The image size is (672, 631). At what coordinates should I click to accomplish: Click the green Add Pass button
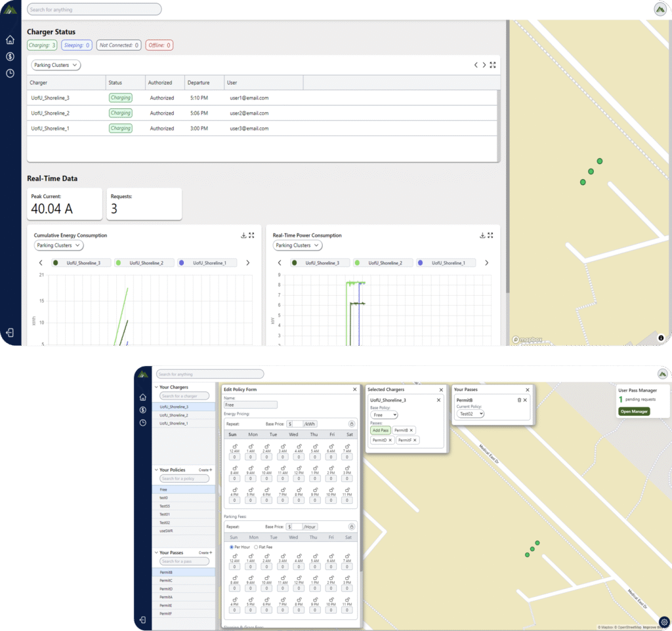381,430
